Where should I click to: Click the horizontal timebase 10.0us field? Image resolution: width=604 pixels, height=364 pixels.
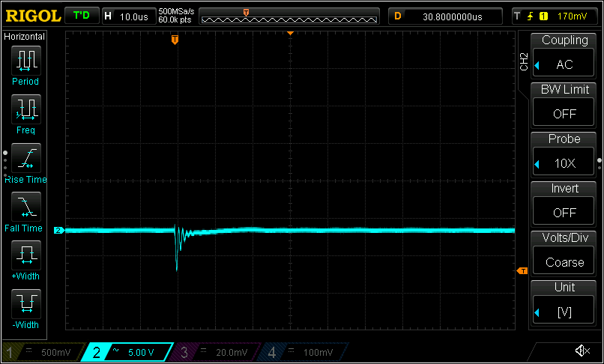click(x=129, y=16)
